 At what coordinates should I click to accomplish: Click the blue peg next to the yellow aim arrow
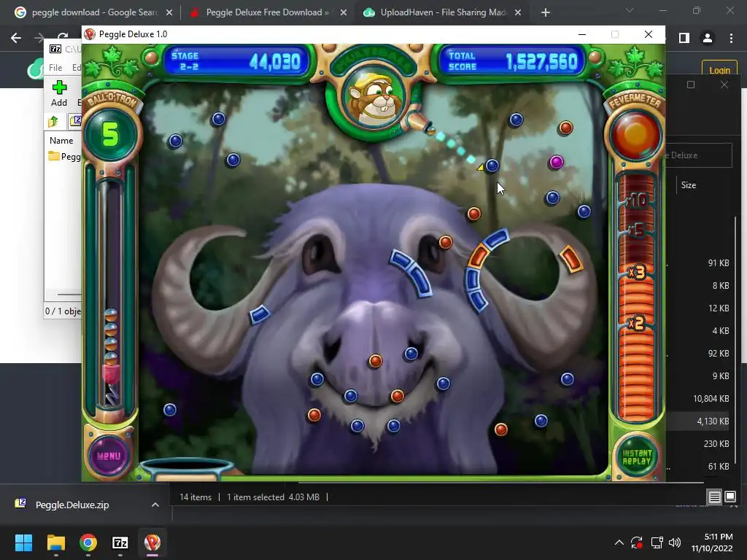[x=492, y=166]
